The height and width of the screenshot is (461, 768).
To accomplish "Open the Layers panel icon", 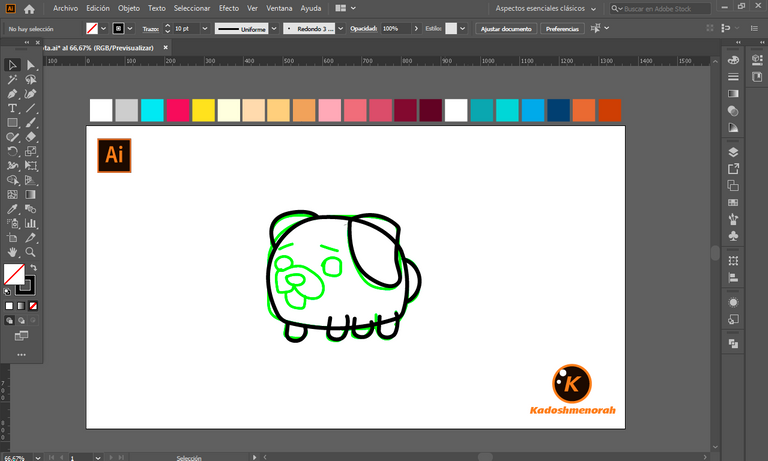I will (733, 152).
